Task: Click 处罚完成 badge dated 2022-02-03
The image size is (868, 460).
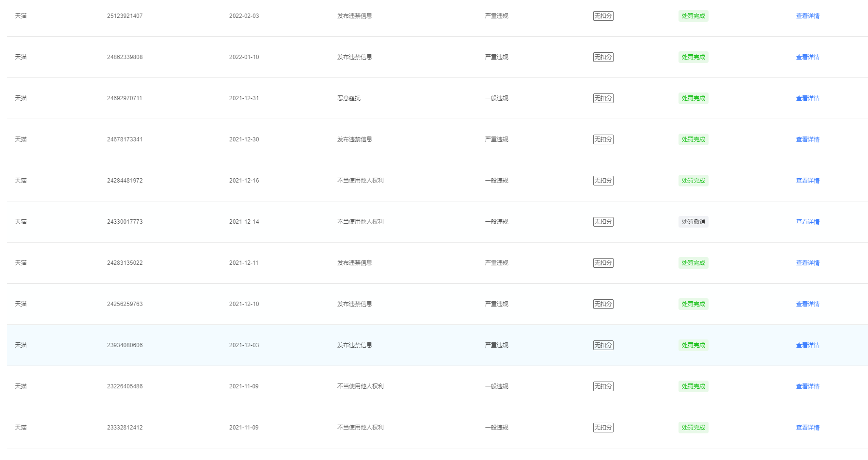Action: tap(693, 16)
